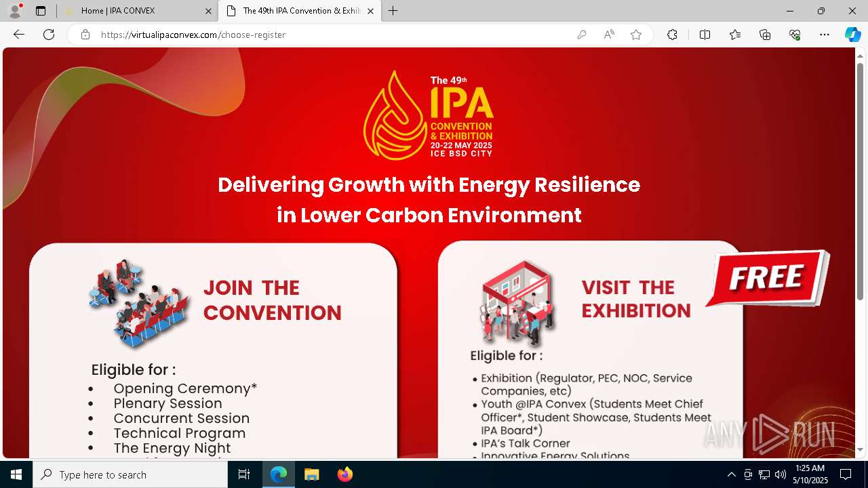868x488 pixels.
Task: Open a new tab with plus button
Action: (x=393, y=11)
